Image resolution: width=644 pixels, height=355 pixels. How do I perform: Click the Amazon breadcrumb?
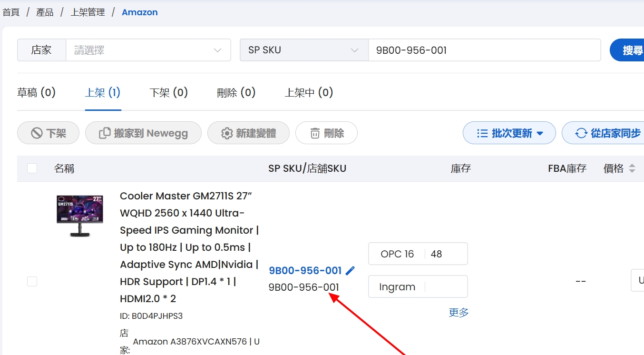pos(140,12)
